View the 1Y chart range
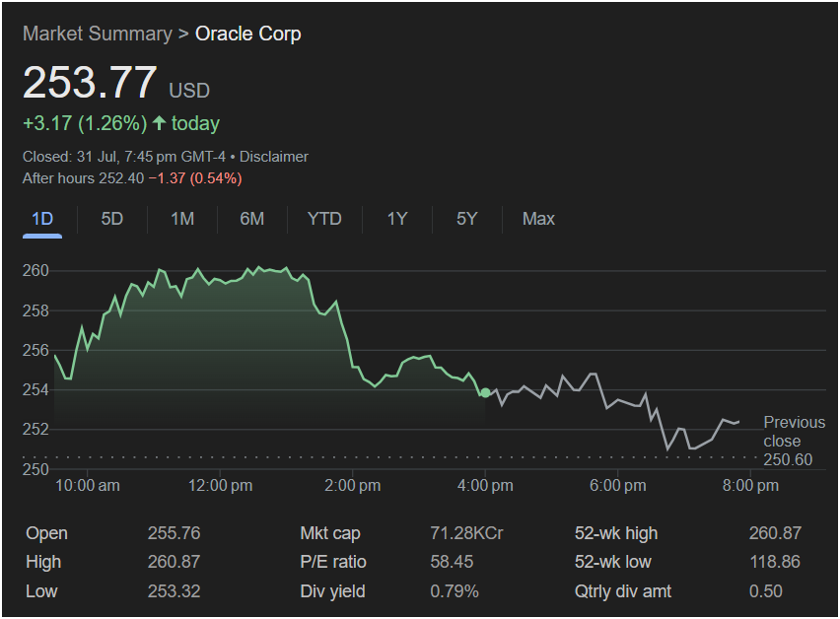Image resolution: width=840 pixels, height=619 pixels. pyautogui.click(x=396, y=219)
